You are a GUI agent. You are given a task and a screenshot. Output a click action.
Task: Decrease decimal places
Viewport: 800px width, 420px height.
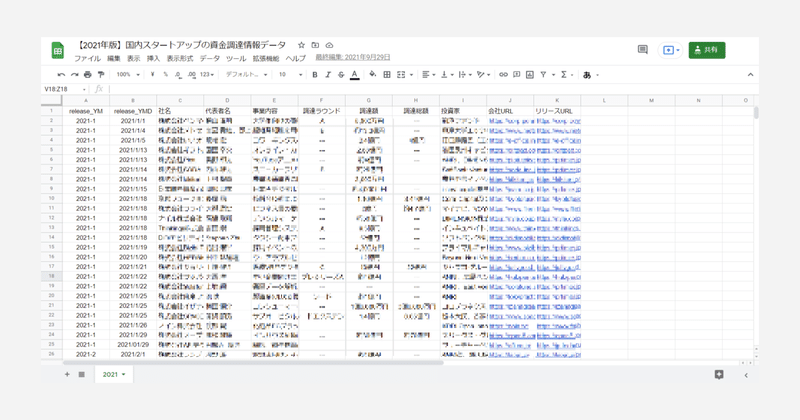[x=178, y=75]
